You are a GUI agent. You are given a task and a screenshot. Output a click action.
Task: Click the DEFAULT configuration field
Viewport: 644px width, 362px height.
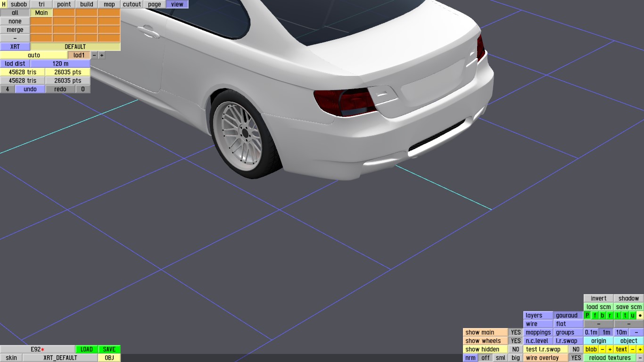click(x=75, y=47)
